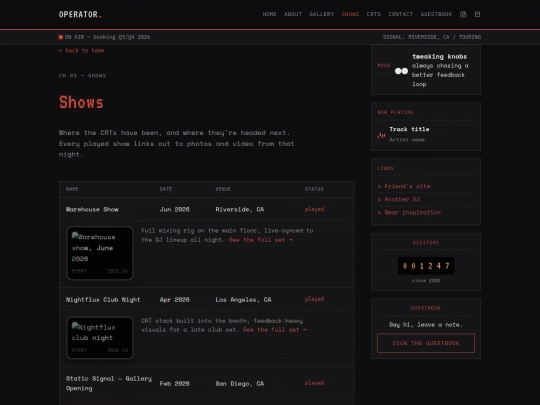Click the NAME column header
Image resolution: width=540 pixels, height=405 pixels.
click(x=72, y=189)
